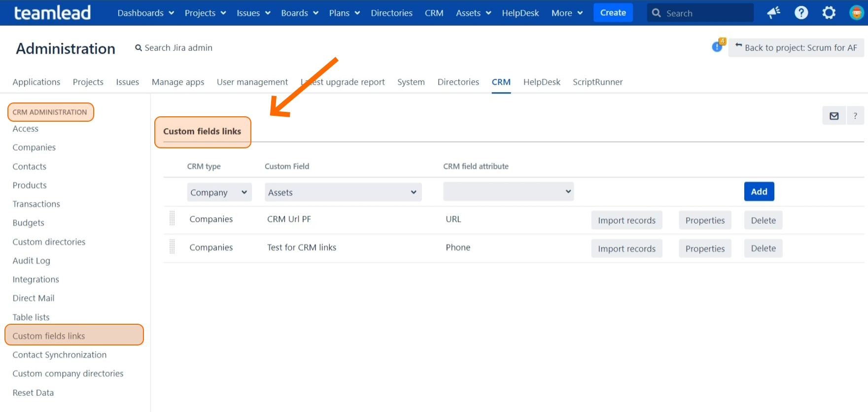868x412 pixels.
Task: Expand the Dashboards menu
Action: (x=145, y=13)
